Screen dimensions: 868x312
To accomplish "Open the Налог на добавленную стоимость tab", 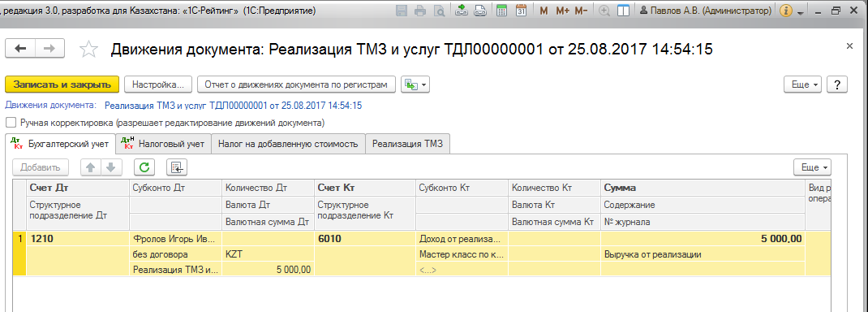I will [289, 144].
